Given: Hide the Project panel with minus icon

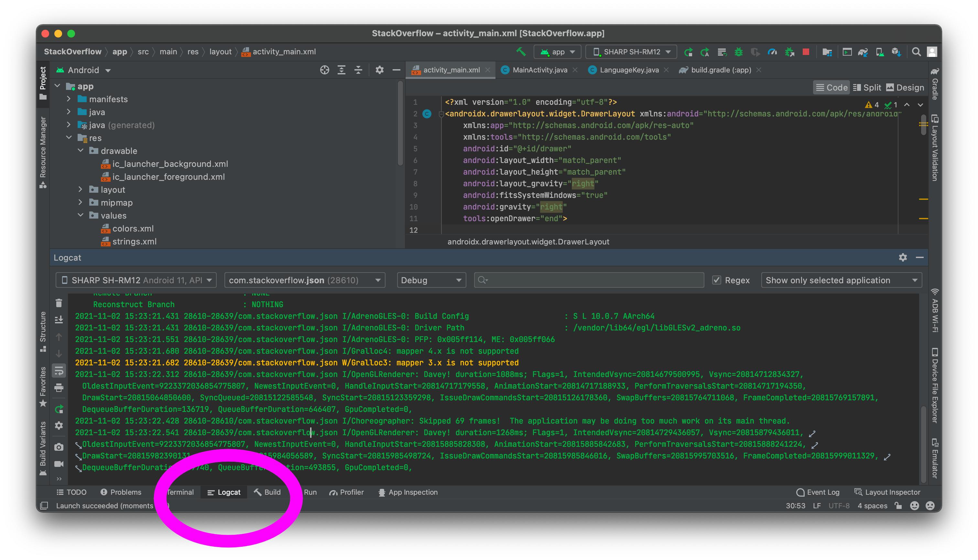Looking at the screenshot, I should [x=396, y=70].
